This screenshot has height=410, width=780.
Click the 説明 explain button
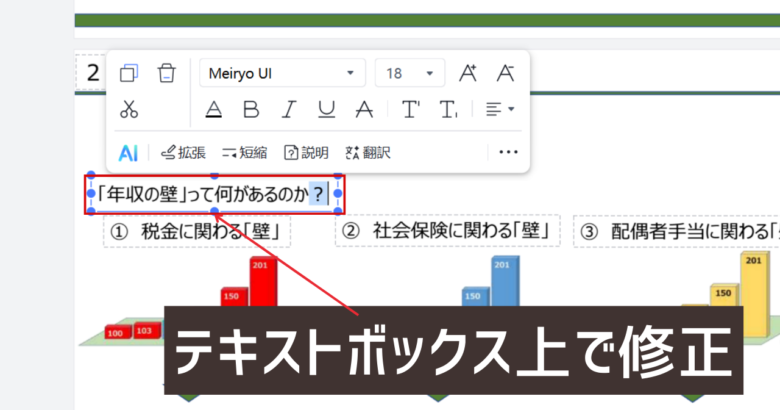click(306, 153)
